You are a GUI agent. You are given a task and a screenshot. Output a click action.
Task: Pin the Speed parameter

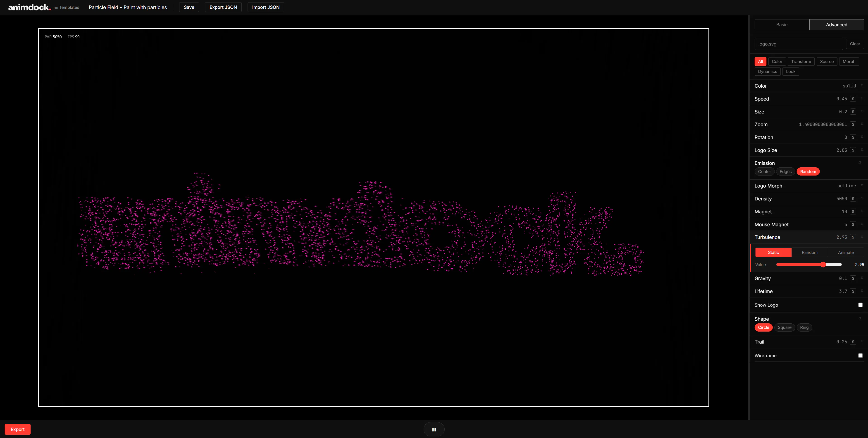point(862,99)
